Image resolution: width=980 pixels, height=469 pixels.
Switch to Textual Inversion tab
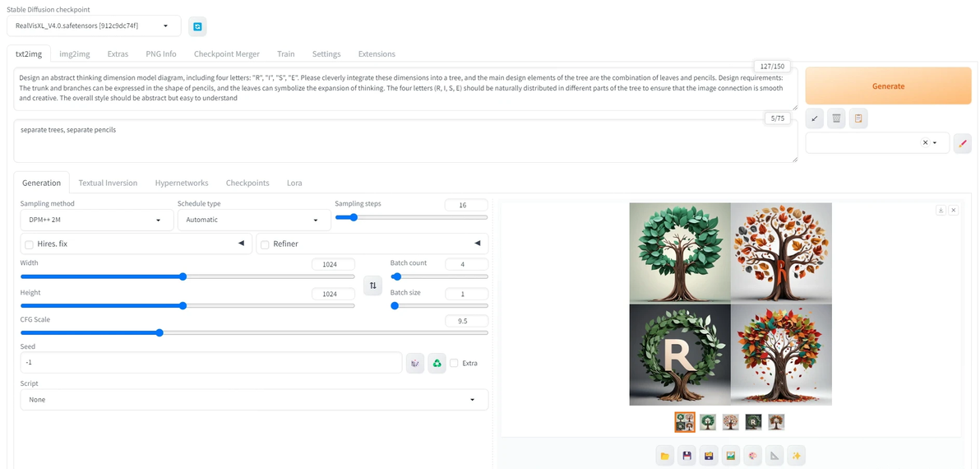pyautogui.click(x=109, y=183)
